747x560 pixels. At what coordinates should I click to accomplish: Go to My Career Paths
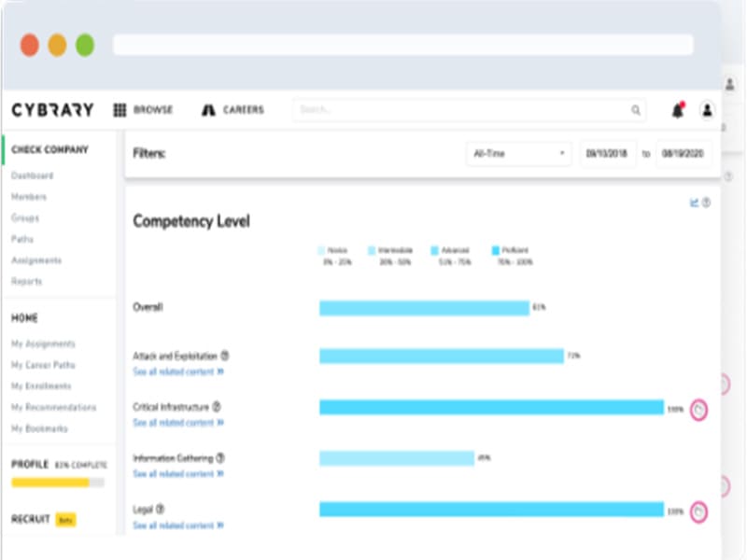coord(44,365)
